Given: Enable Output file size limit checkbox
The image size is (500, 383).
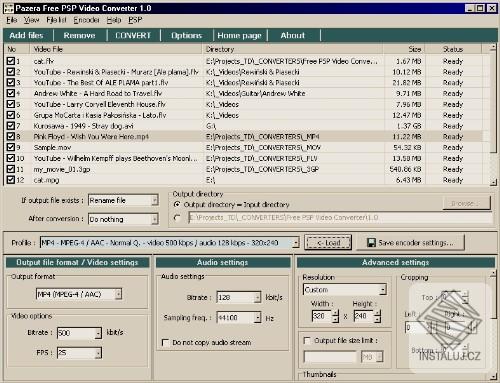Looking at the screenshot, I should 307,340.
